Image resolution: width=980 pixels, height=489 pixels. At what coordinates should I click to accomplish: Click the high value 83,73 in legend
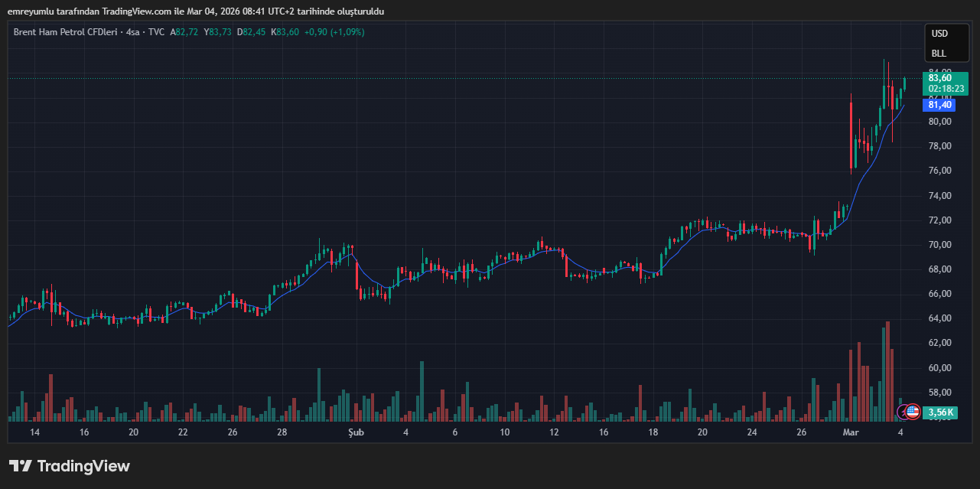(220, 32)
